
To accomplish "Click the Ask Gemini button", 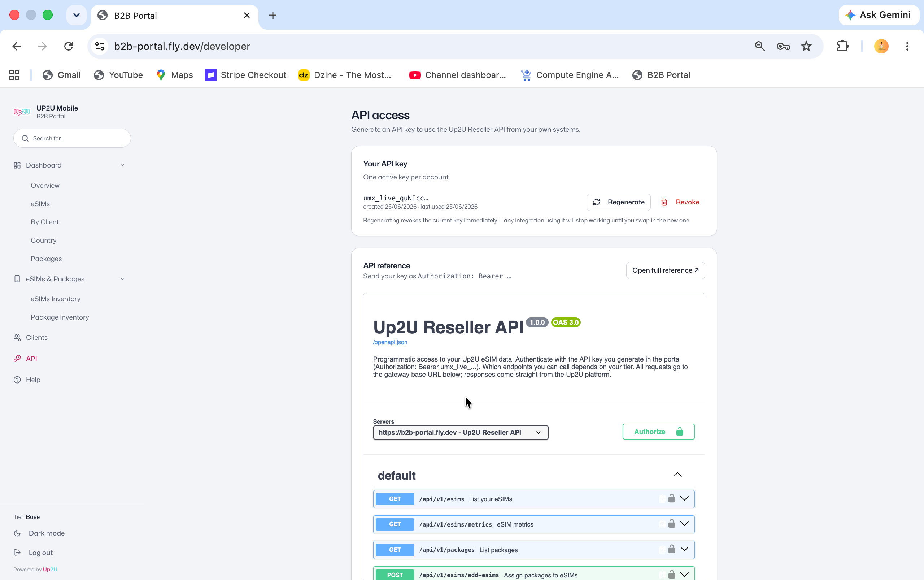I will (879, 15).
